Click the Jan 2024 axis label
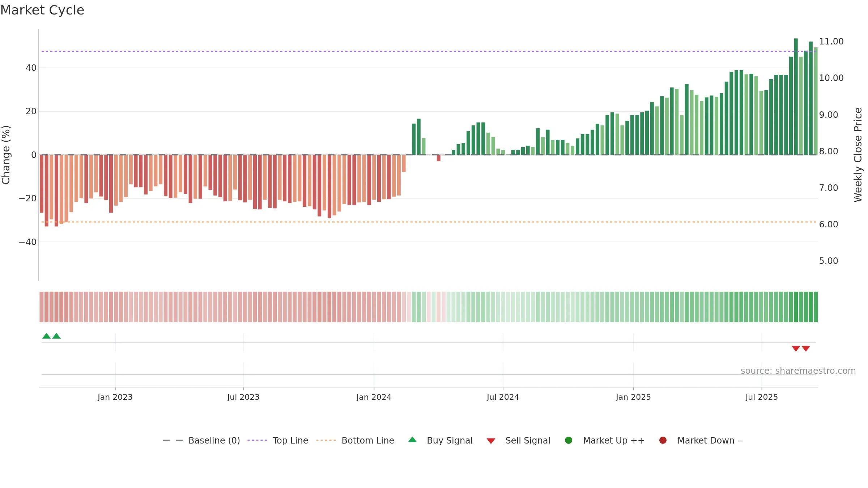The width and height of the screenshot is (868, 488). pos(374,397)
